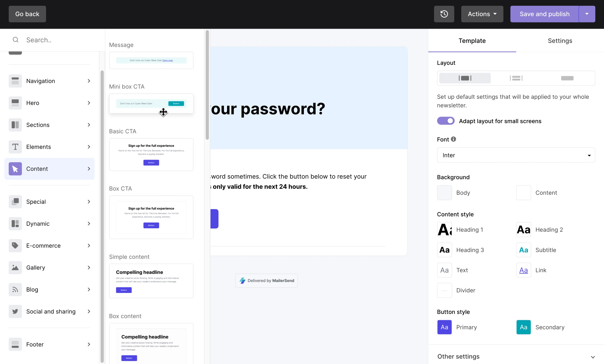Open Save and publish arrow dropdown
The width and height of the screenshot is (604, 364).
click(x=587, y=14)
